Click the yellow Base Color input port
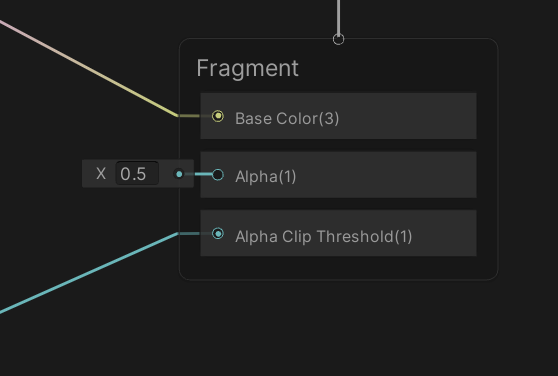Viewport: 558px width, 376px height. [x=218, y=116]
